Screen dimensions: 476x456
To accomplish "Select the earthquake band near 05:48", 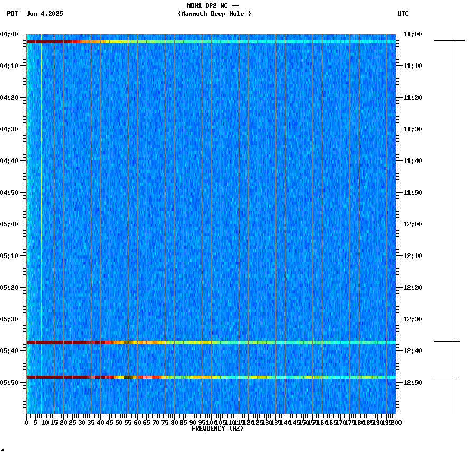I will [x=211, y=377].
